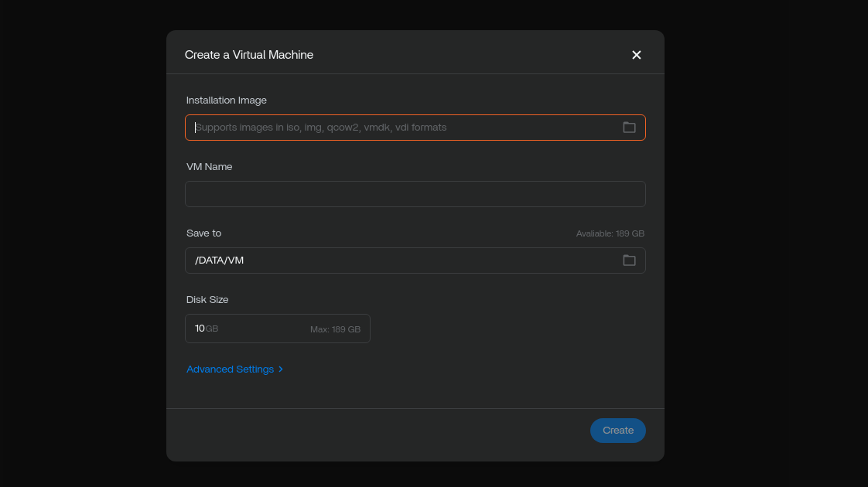
Task: Close the Create a Virtual Machine dialog
Action: click(636, 55)
